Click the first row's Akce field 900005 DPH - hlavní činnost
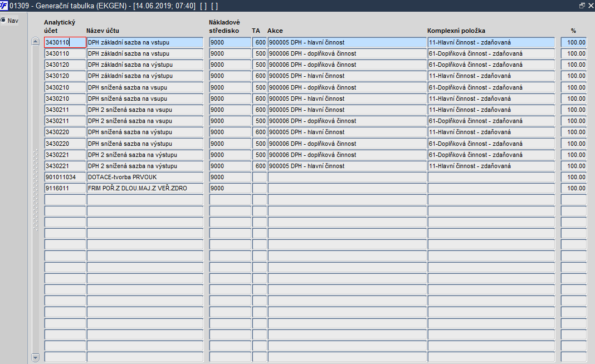This screenshot has height=364, width=595. (x=347, y=42)
